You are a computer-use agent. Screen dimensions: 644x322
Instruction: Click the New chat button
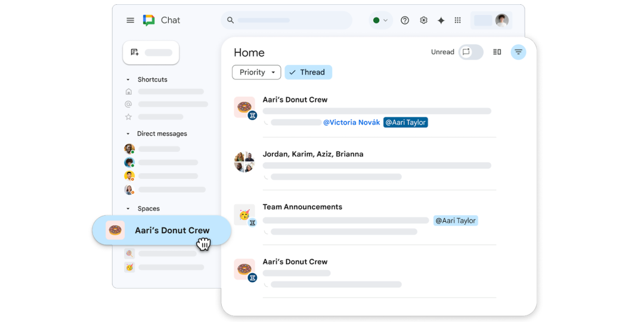(x=151, y=52)
